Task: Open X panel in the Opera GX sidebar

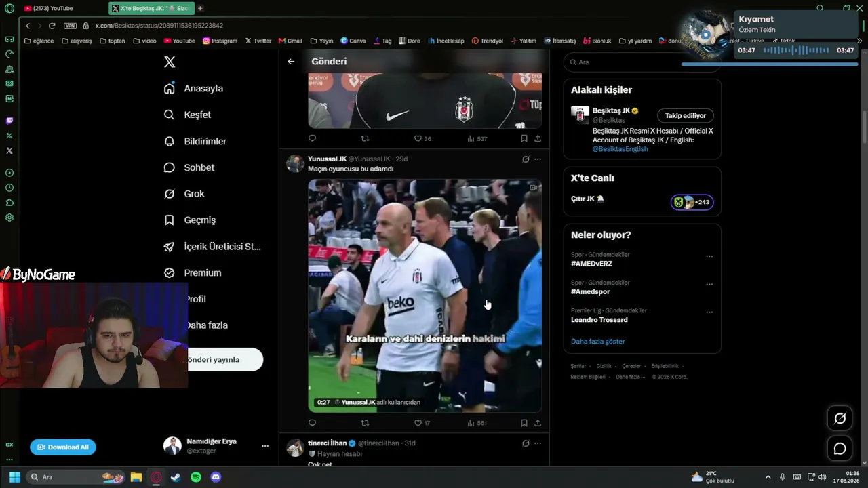Action: [x=9, y=150]
